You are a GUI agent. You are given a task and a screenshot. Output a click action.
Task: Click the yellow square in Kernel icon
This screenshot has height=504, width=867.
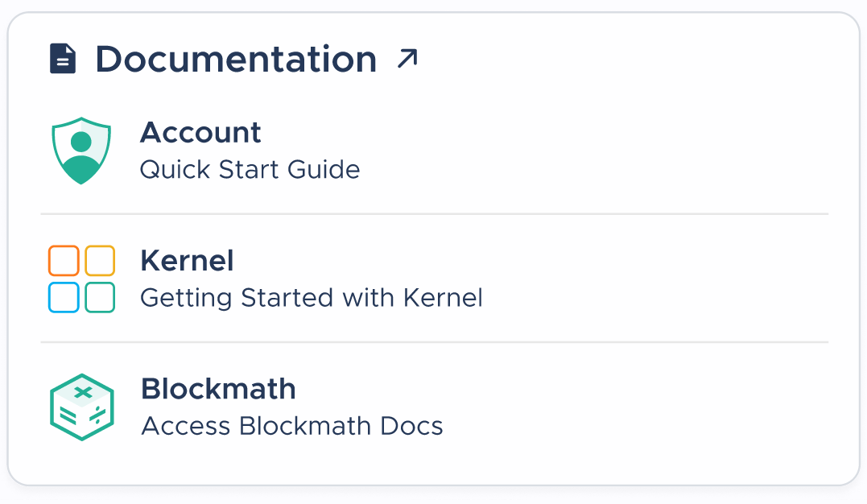point(100,261)
